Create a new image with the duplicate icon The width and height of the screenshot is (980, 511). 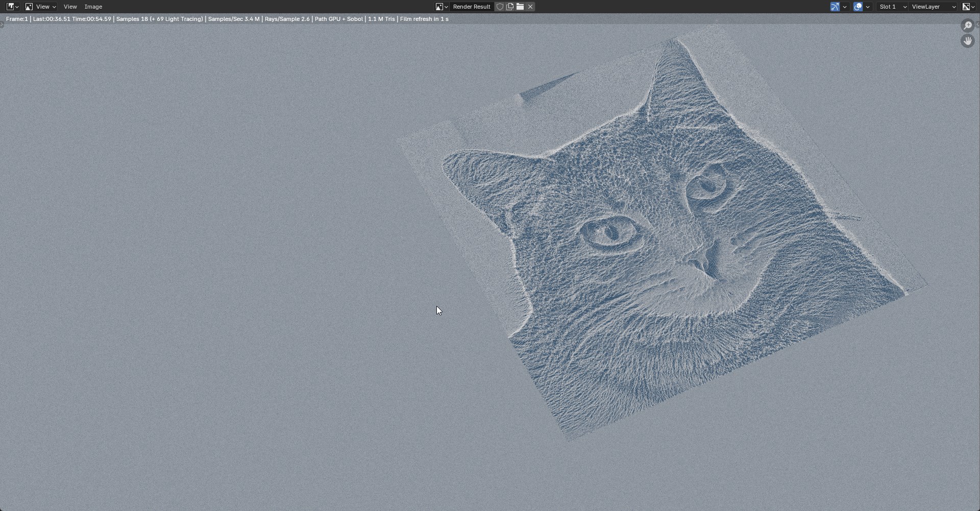[x=510, y=7]
